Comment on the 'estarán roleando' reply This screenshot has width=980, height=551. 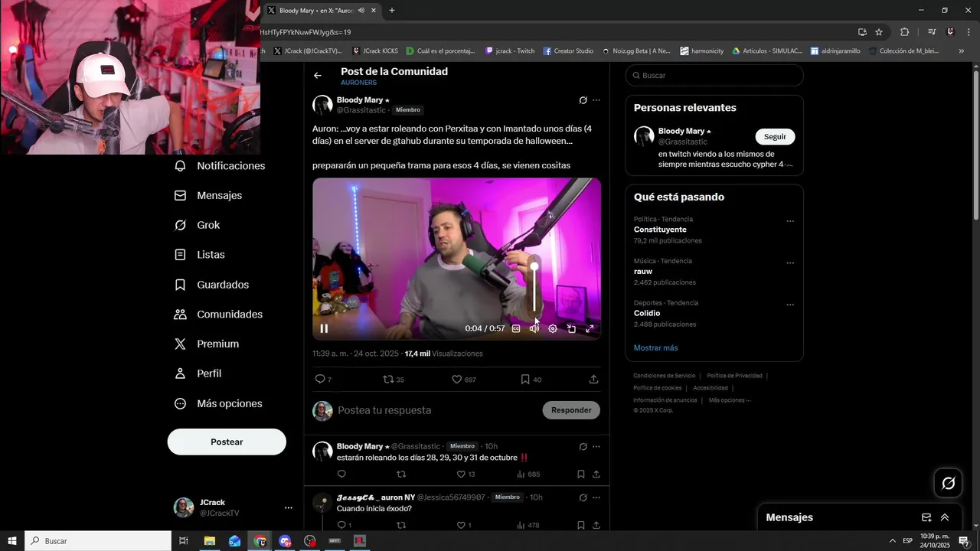tap(341, 474)
